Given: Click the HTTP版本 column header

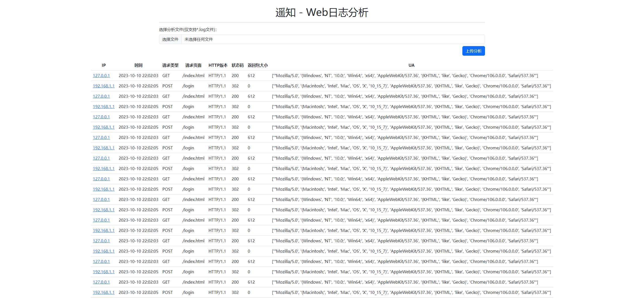Looking at the screenshot, I should [218, 65].
